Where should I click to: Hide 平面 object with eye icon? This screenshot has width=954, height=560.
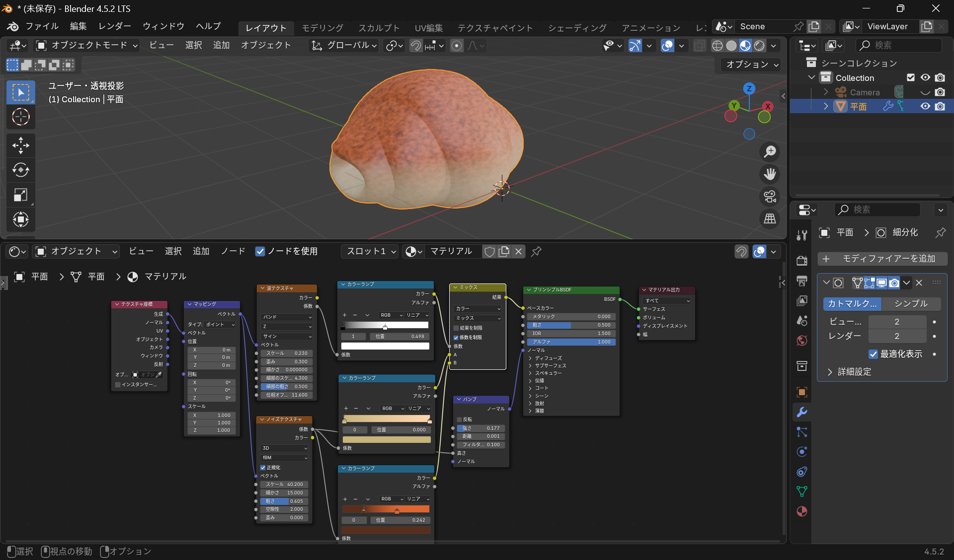click(925, 106)
